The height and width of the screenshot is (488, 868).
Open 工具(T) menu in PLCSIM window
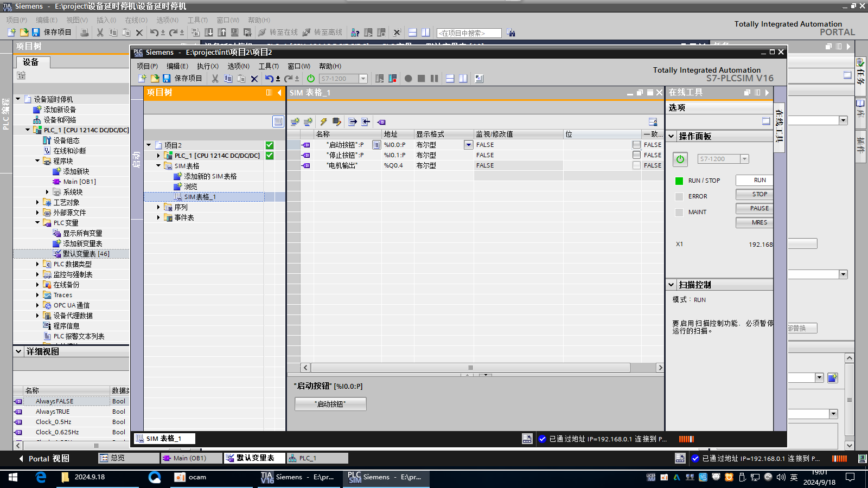269,66
